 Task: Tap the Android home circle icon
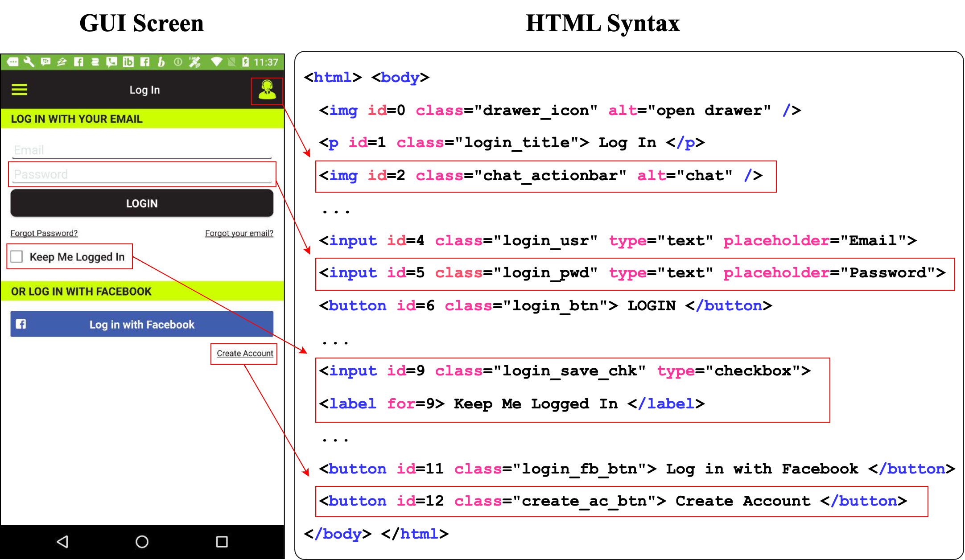(142, 542)
